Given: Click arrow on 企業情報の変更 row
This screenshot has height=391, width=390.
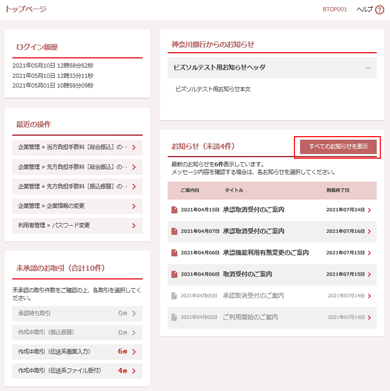Looking at the screenshot, I should coord(134,206).
